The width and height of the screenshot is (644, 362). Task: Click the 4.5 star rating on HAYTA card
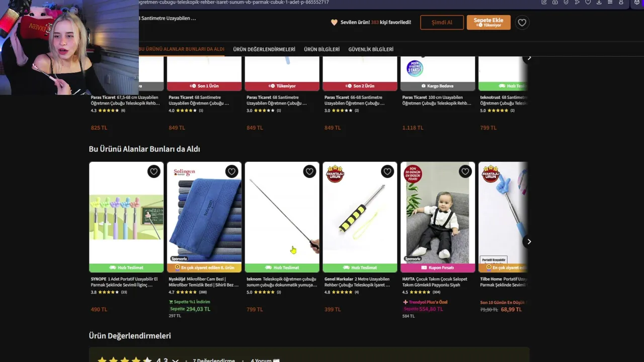click(x=421, y=292)
